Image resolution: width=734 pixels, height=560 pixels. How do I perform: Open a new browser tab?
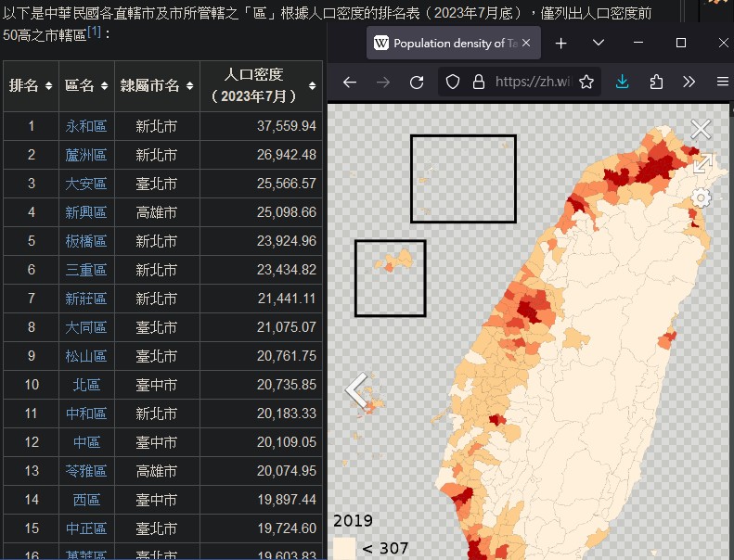click(560, 44)
